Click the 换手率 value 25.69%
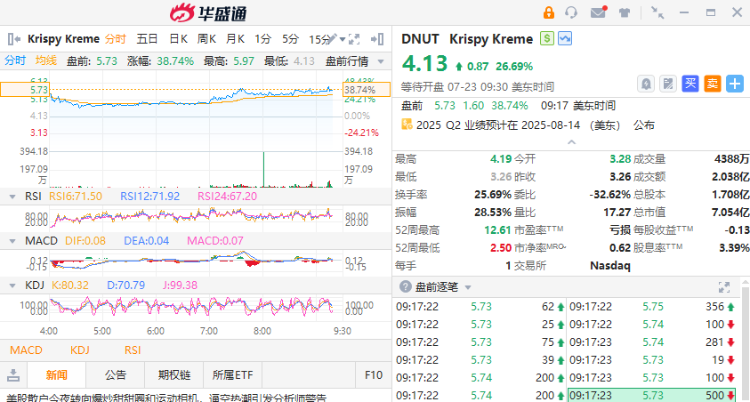Viewport: 750px width, 402px height. 493,195
